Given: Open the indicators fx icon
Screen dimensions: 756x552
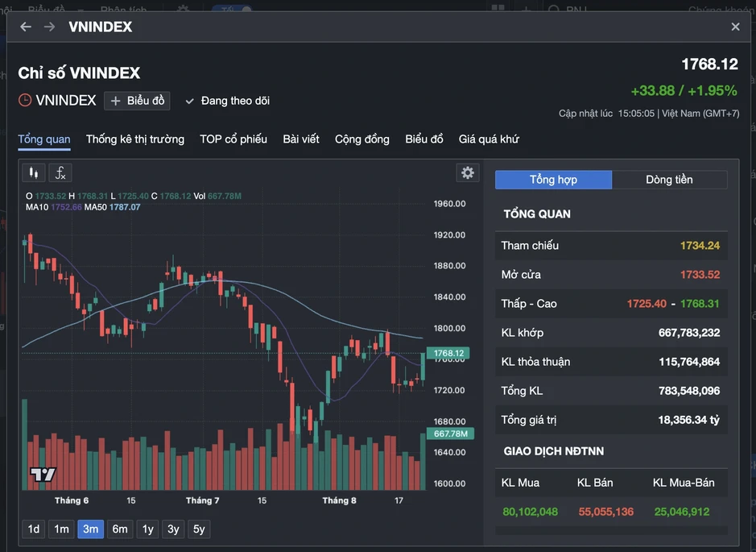Looking at the screenshot, I should 60,172.
